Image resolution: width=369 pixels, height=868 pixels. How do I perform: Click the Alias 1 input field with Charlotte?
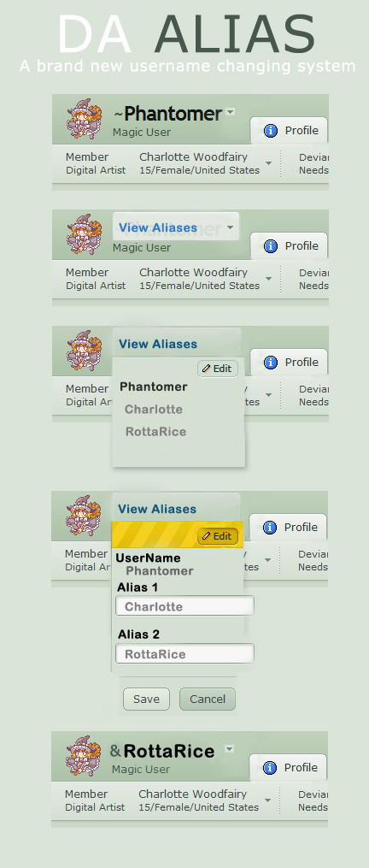tap(184, 606)
